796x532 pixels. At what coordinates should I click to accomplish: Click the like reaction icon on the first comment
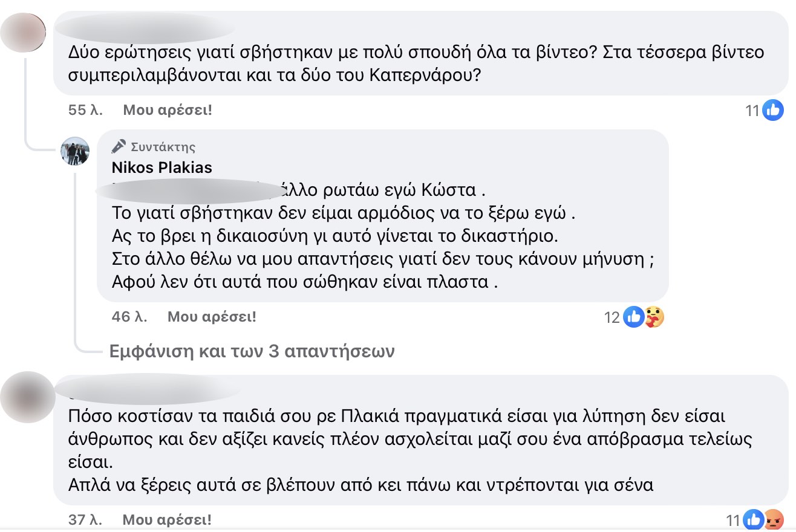coord(773,111)
